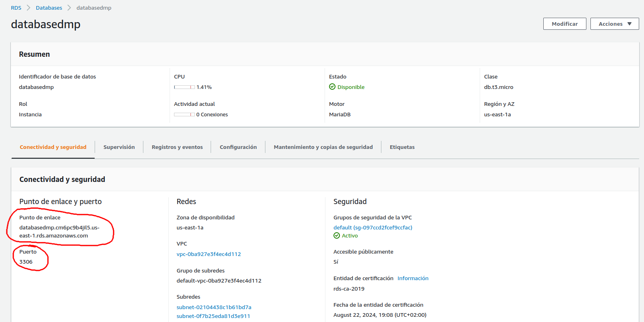
Task: Switch to the Etiquetas tab
Action: pos(402,147)
